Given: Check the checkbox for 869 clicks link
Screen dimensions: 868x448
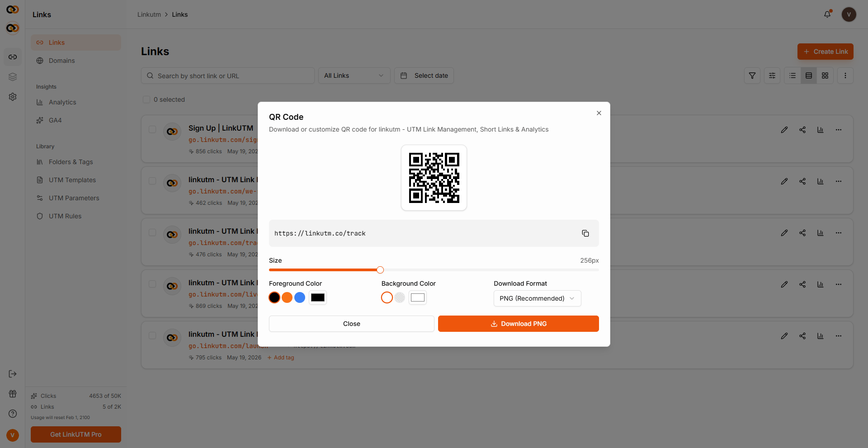Looking at the screenshot, I should (x=152, y=284).
